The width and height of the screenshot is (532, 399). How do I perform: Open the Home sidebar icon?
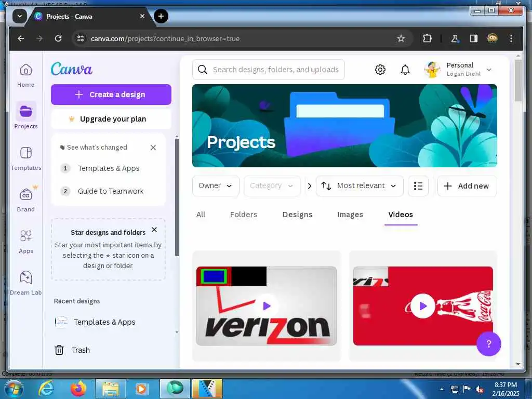click(x=26, y=70)
